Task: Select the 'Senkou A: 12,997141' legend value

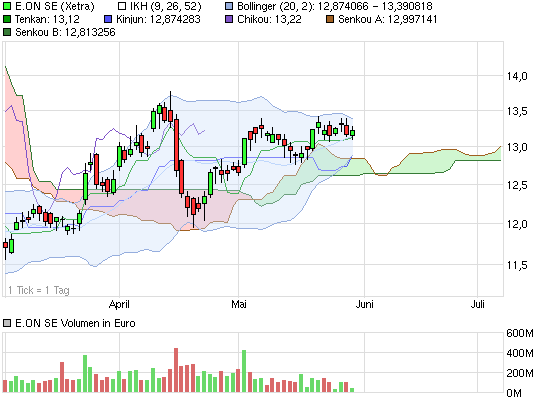Action: pos(388,19)
